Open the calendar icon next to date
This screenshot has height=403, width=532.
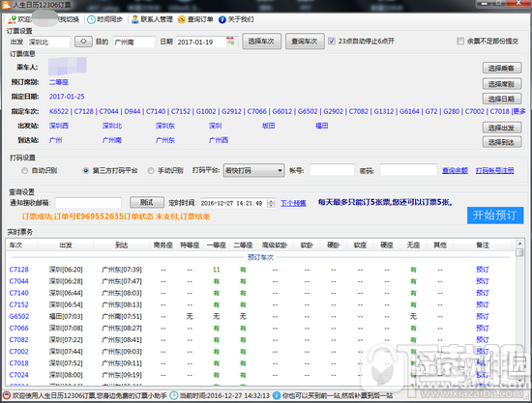(x=230, y=42)
